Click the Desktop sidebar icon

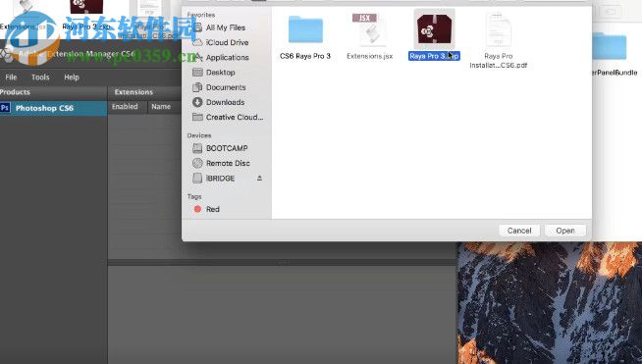pyautogui.click(x=197, y=72)
